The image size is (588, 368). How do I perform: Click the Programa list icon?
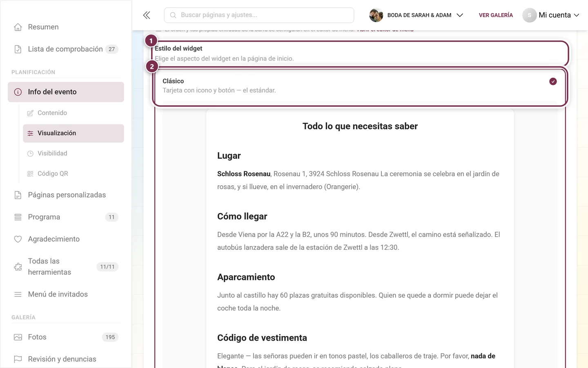click(x=18, y=217)
